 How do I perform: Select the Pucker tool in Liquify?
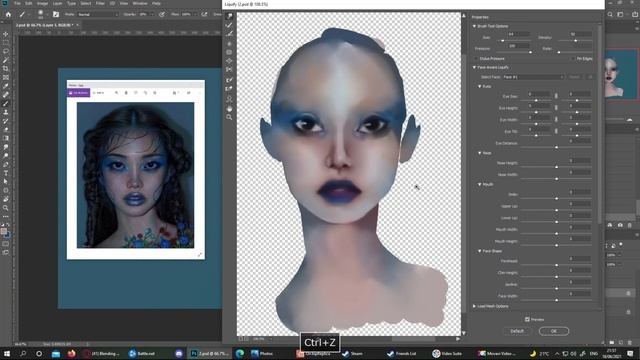(x=229, y=52)
